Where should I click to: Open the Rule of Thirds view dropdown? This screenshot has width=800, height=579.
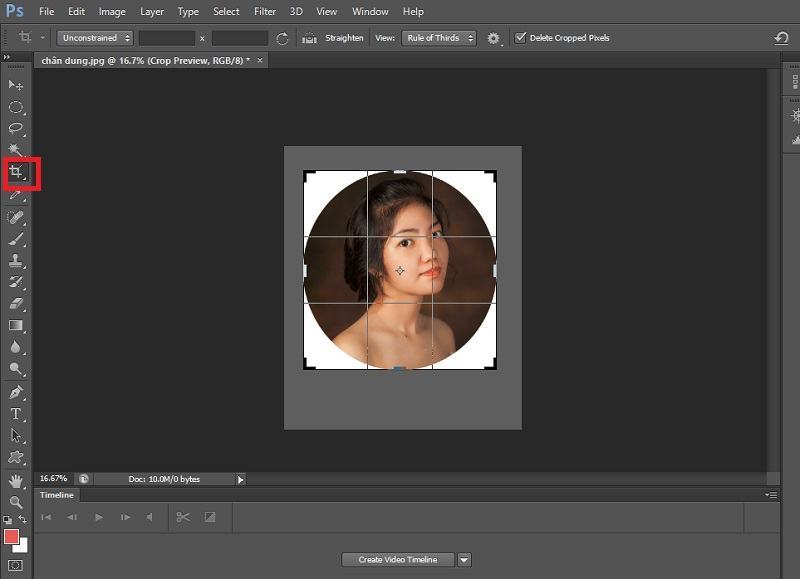click(436, 37)
